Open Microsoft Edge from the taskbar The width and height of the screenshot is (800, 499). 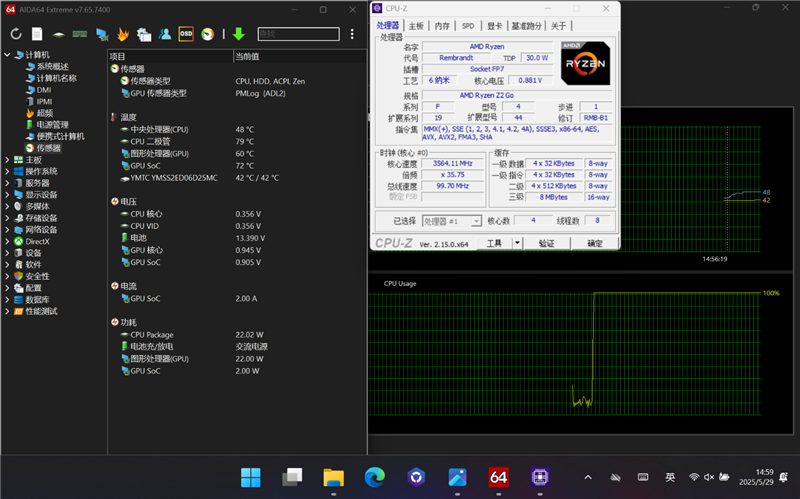click(374, 478)
